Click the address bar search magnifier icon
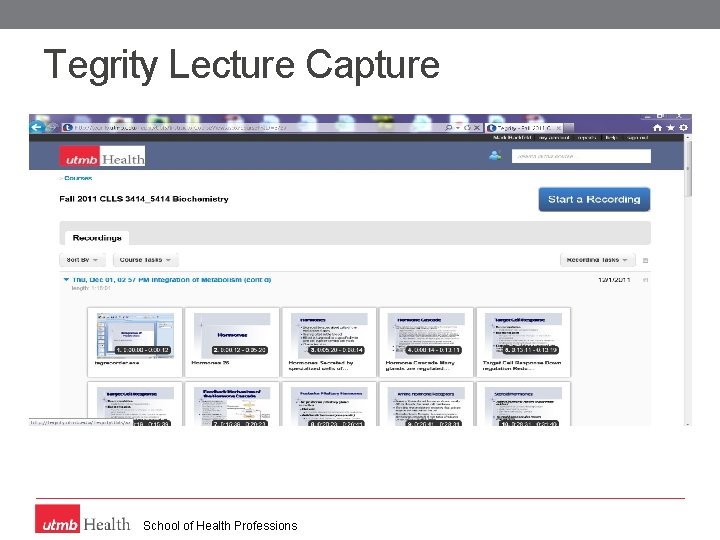Image resolution: width=720 pixels, height=540 pixels. (449, 128)
